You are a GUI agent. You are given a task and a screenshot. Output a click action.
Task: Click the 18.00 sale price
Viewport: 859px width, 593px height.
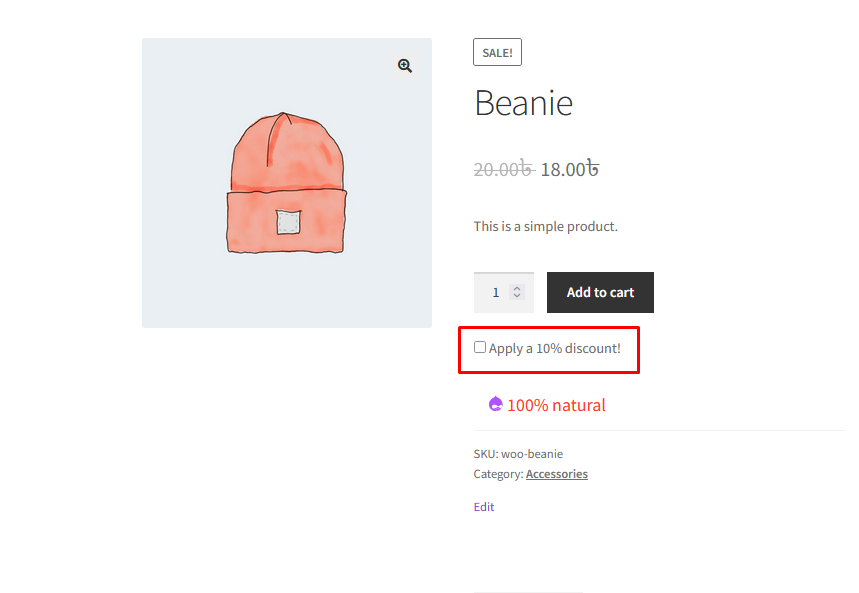coord(569,169)
